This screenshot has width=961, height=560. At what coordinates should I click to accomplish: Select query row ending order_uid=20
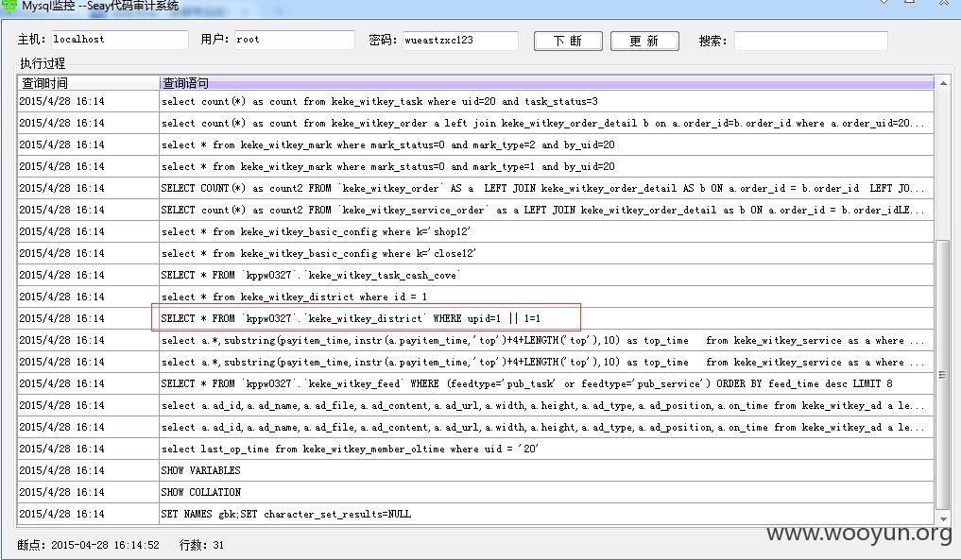click(475, 123)
